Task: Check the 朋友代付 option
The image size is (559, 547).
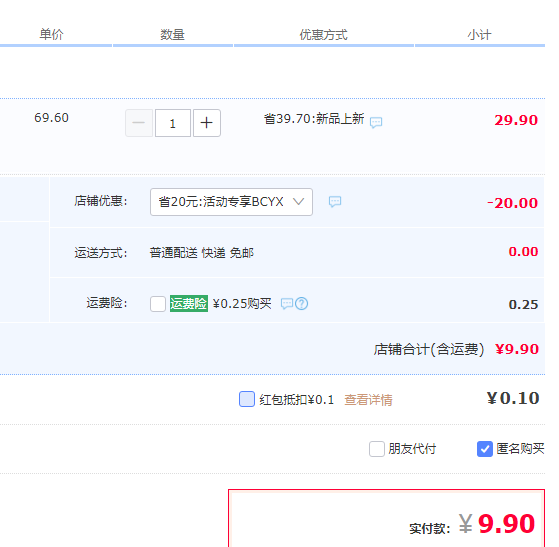Action: 377,449
